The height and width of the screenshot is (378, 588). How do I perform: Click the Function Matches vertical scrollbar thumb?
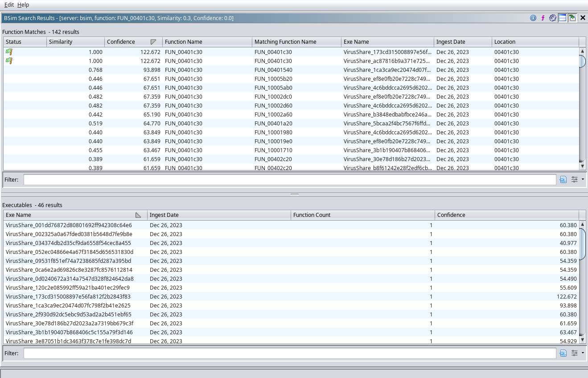click(x=582, y=61)
